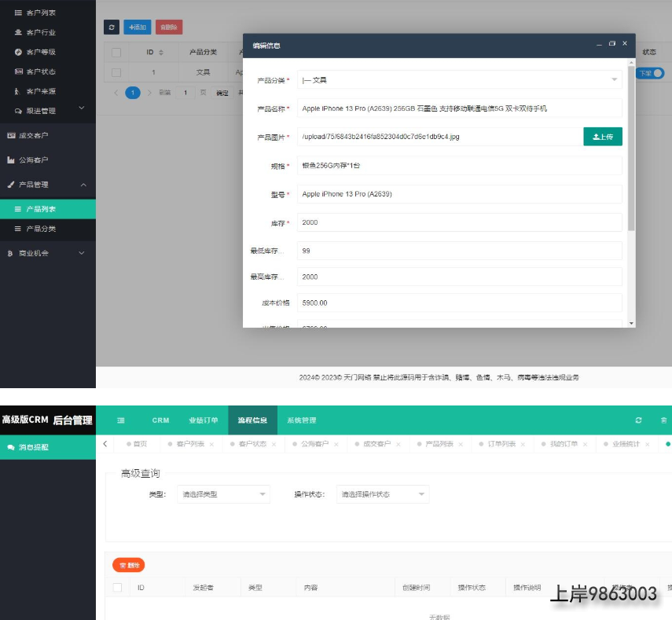672x620 pixels.
Task: Click the 库存 input field showing 2000
Action: tap(459, 222)
